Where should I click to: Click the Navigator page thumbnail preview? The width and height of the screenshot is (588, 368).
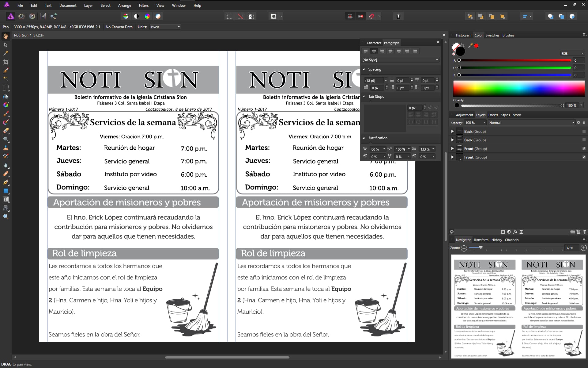coord(518,307)
